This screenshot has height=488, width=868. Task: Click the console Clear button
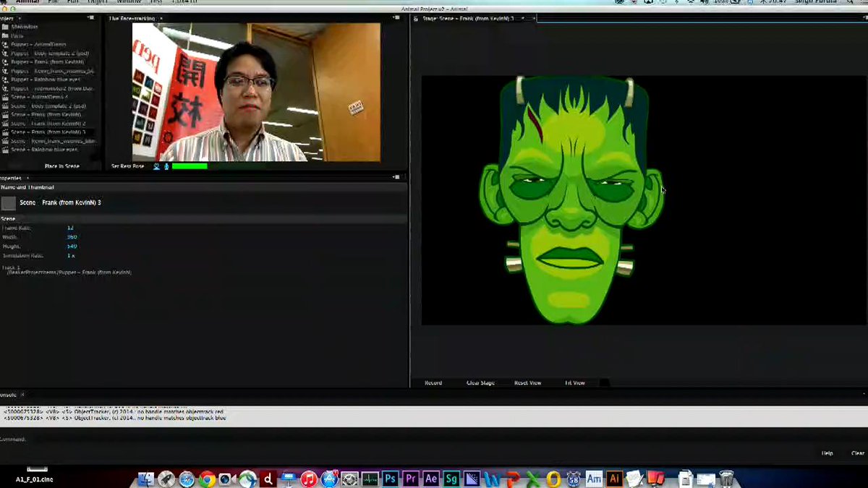click(858, 453)
